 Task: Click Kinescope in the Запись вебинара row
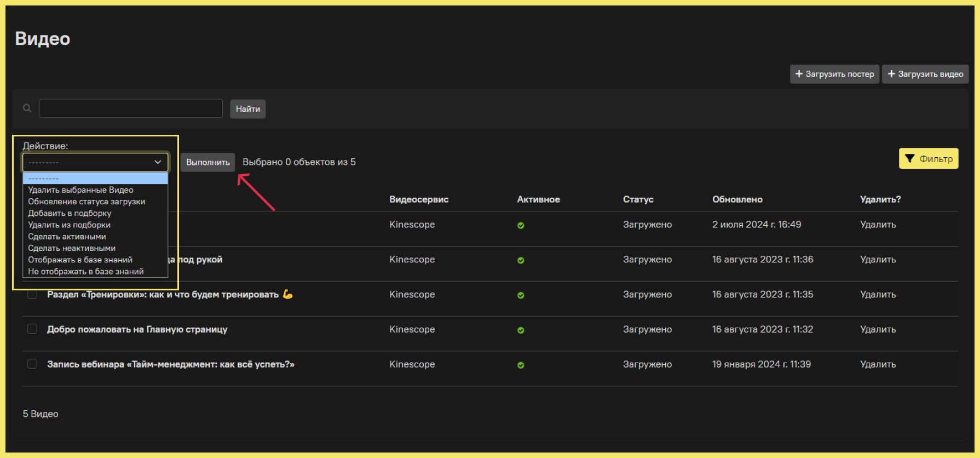click(x=412, y=364)
